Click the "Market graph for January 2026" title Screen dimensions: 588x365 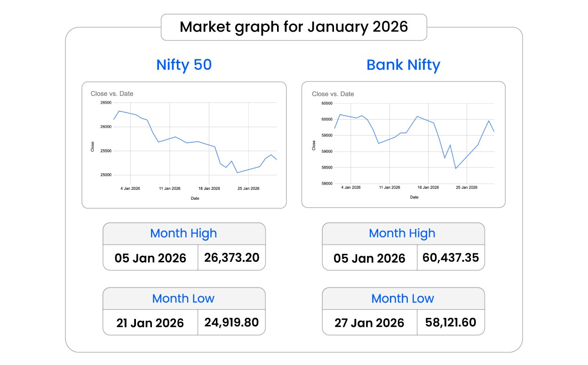click(294, 27)
